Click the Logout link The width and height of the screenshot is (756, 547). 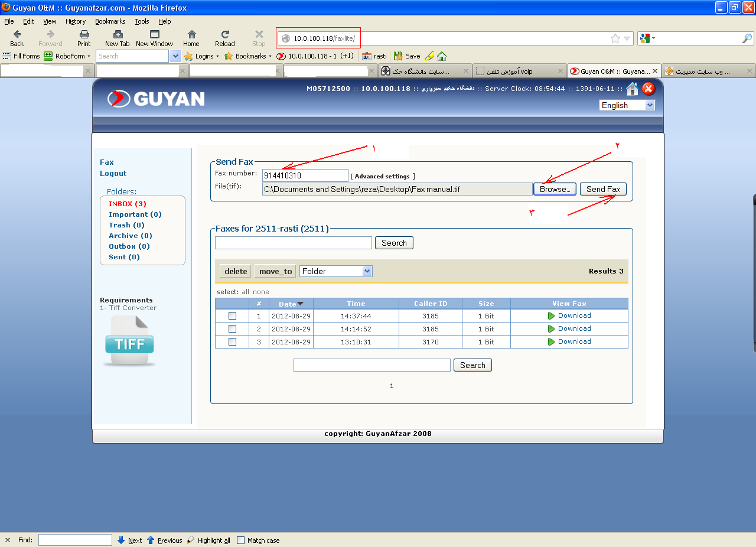click(113, 174)
